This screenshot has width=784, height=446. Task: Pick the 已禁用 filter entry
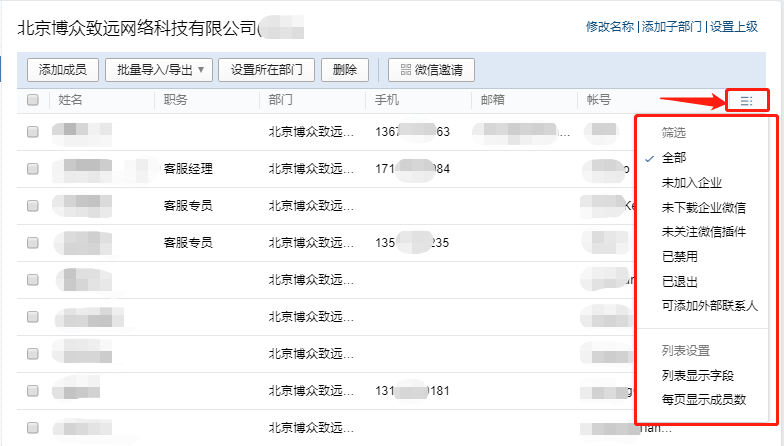[x=680, y=256]
